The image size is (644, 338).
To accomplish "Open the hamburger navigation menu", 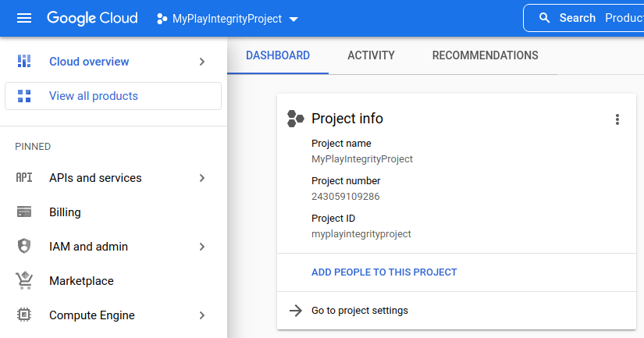I will 24,18.
